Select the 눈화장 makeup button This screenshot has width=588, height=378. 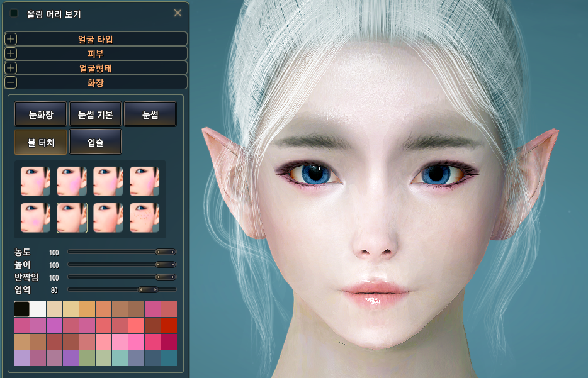[41, 114]
